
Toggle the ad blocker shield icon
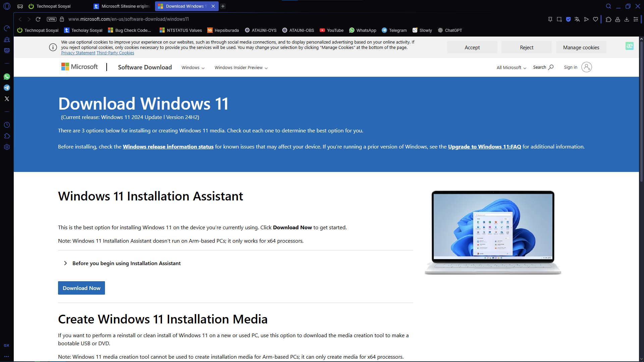pyautogui.click(x=568, y=19)
